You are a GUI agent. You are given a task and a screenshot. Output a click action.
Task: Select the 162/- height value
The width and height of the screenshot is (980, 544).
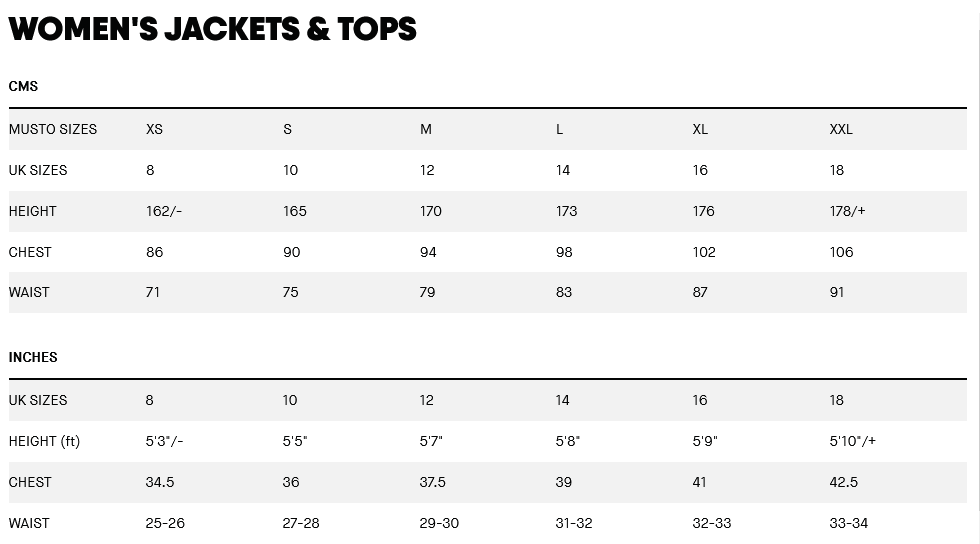pyautogui.click(x=164, y=211)
